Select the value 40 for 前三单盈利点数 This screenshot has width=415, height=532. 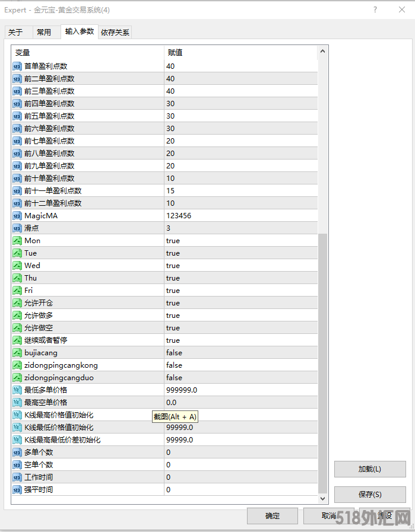point(170,91)
